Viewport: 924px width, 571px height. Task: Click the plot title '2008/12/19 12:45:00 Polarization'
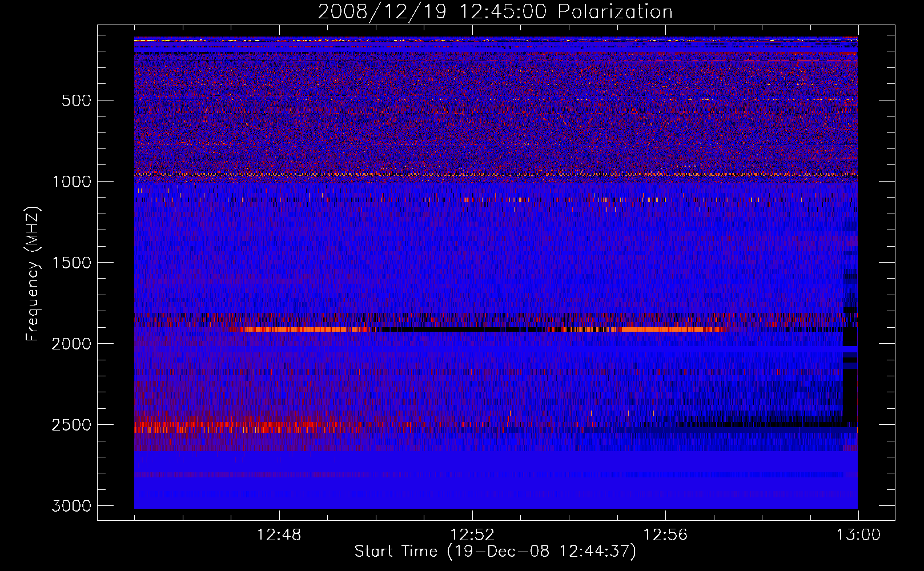pyautogui.click(x=495, y=12)
